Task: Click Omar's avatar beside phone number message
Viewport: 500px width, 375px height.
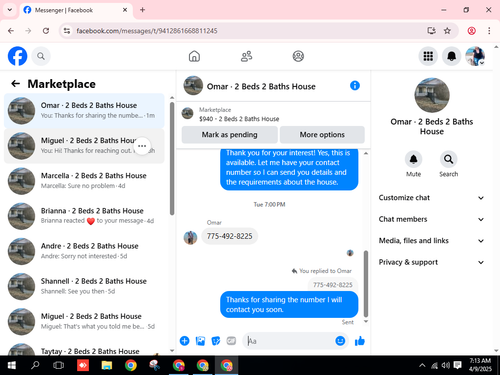Action: (190, 238)
